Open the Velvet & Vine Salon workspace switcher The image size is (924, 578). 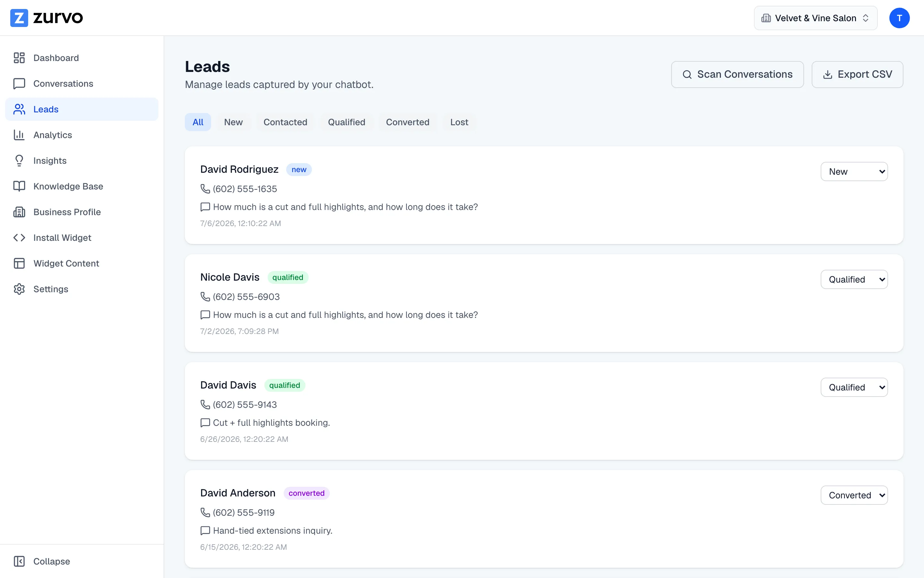pyautogui.click(x=816, y=18)
